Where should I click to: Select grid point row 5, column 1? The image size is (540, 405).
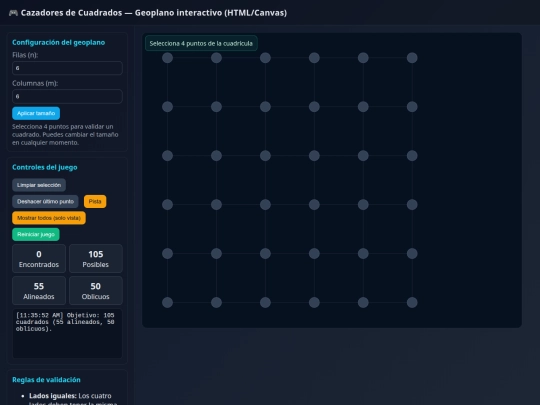click(x=167, y=253)
